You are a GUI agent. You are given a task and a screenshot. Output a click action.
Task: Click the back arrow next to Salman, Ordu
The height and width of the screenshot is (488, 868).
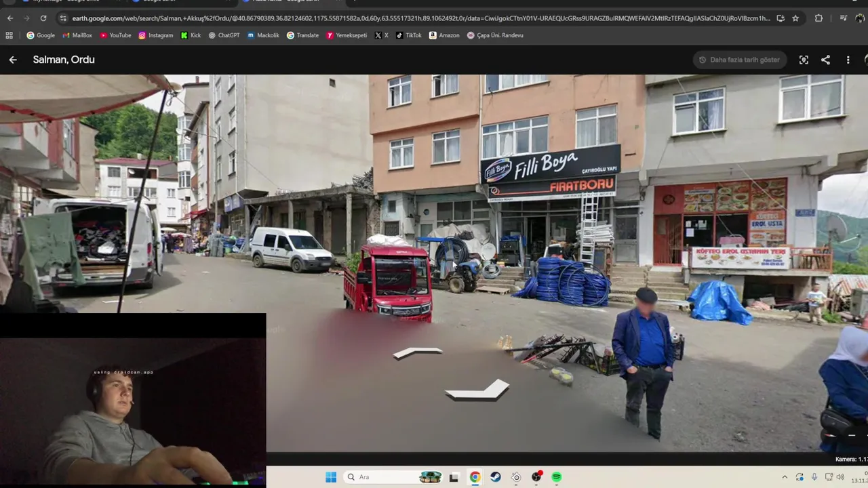click(13, 60)
